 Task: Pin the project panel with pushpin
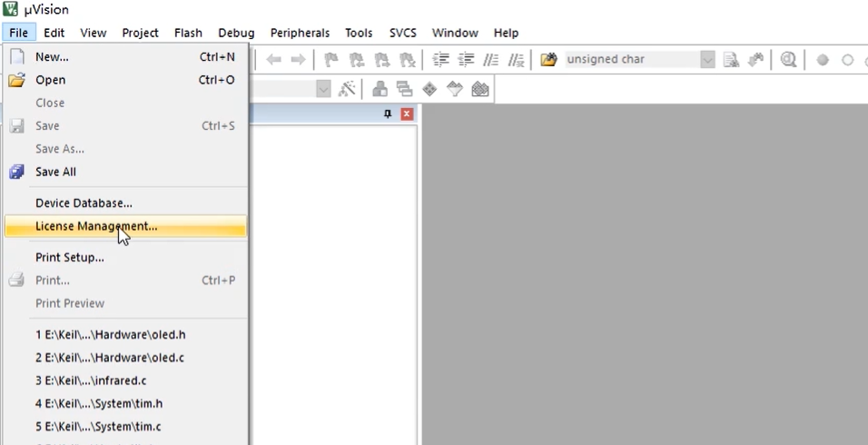(x=388, y=114)
